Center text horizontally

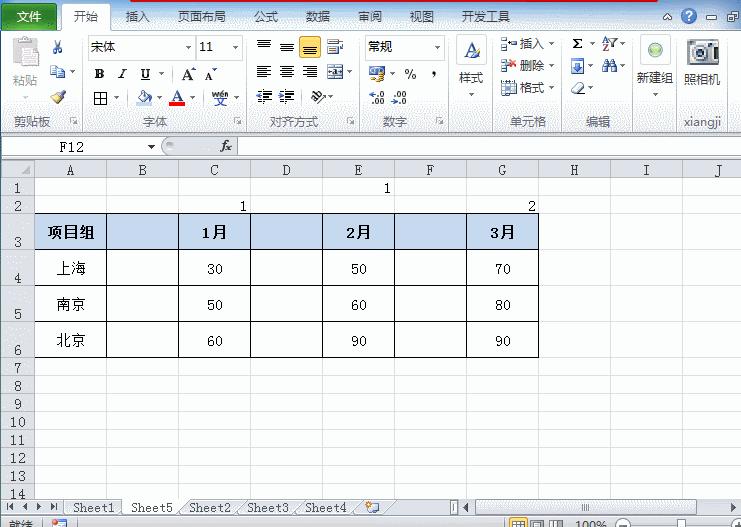(x=287, y=71)
